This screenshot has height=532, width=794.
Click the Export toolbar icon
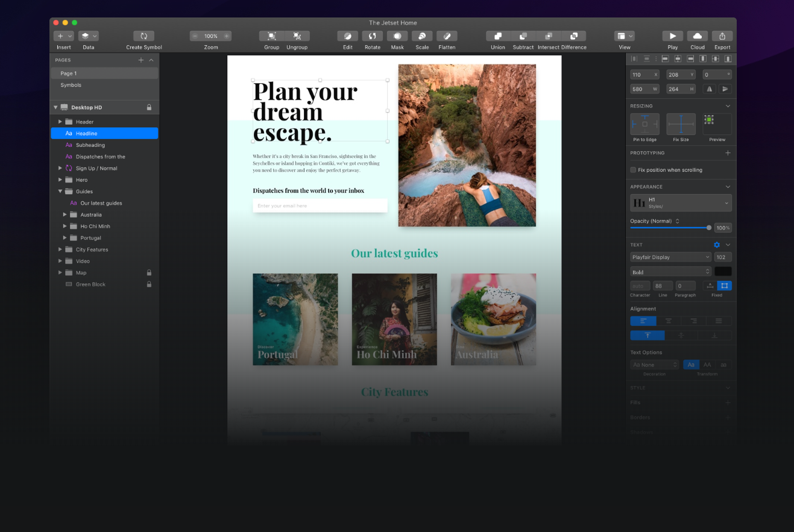[722, 36]
